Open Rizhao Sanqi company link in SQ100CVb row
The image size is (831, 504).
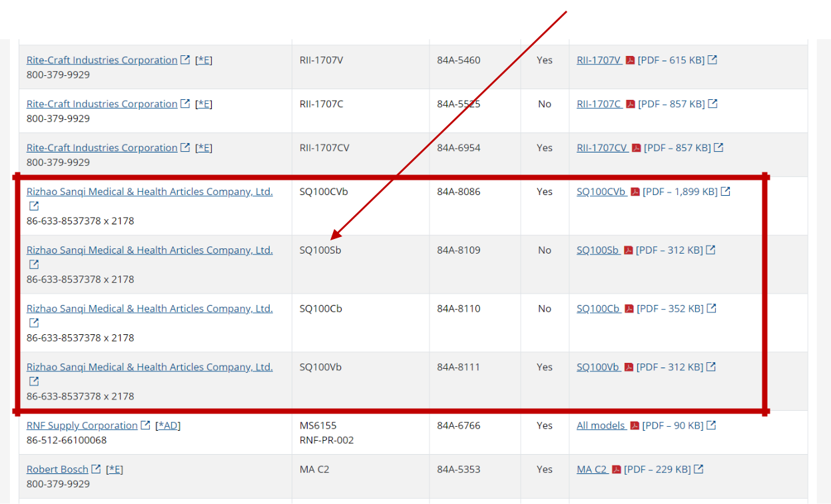149,192
